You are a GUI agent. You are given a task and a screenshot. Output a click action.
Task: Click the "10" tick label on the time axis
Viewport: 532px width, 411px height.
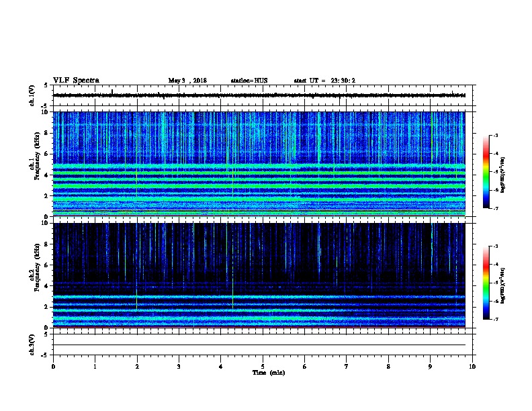(x=472, y=367)
